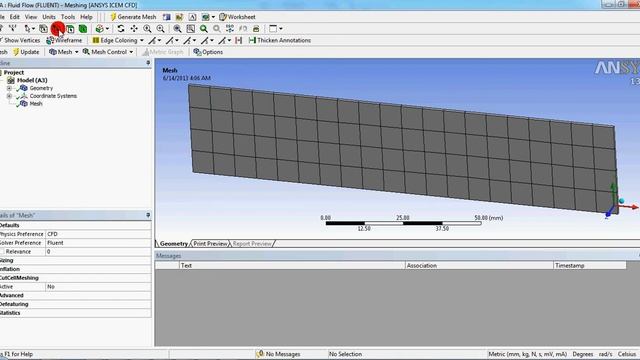
Task: Click the Sizing category row
Action: 76,260
